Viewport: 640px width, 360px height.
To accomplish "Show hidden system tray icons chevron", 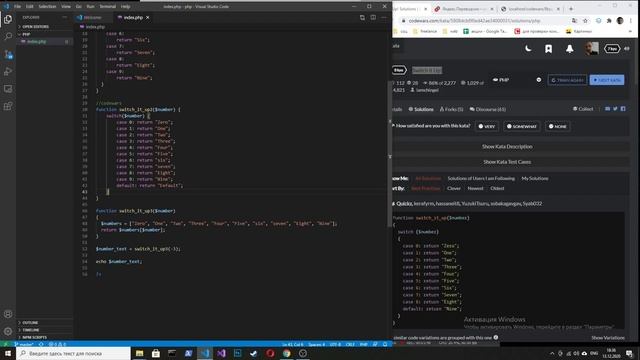I will click(x=552, y=353).
